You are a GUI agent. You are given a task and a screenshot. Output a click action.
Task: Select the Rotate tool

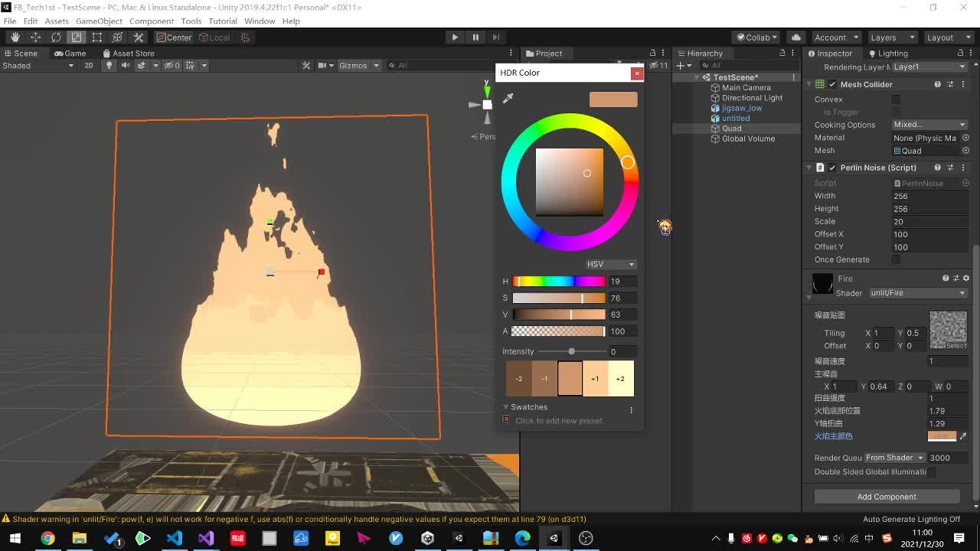56,37
